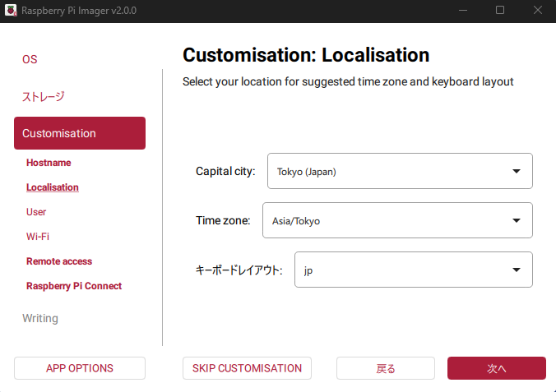Open the Remote access page

pos(59,261)
